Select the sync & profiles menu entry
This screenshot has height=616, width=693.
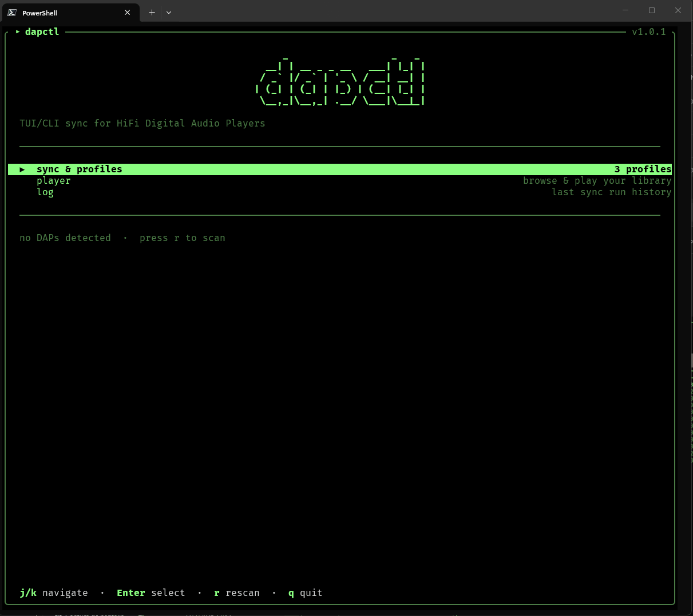(x=340, y=169)
